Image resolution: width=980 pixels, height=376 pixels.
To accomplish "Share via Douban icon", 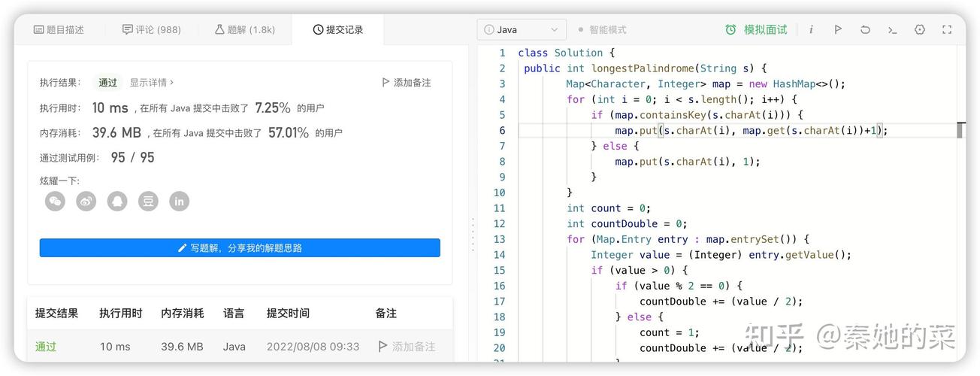I will point(148,201).
